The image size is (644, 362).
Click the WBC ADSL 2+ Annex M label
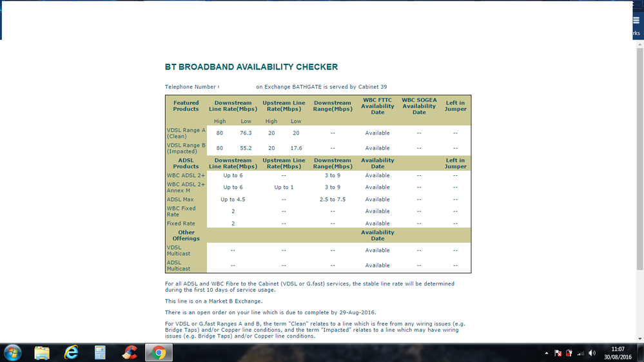(186, 187)
